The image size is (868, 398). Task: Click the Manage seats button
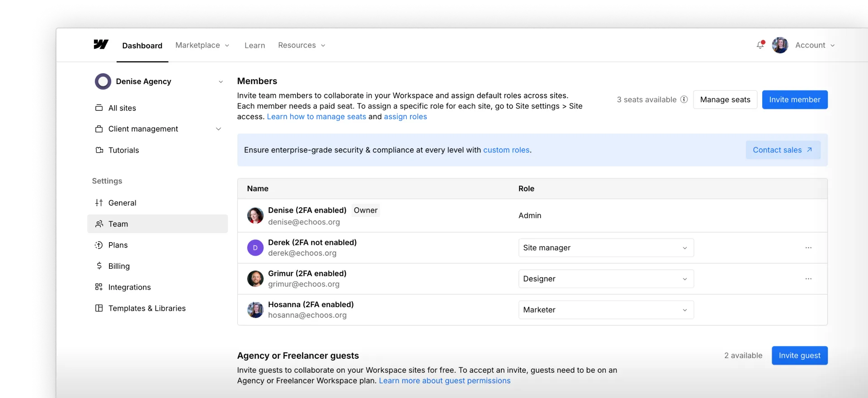click(x=725, y=99)
